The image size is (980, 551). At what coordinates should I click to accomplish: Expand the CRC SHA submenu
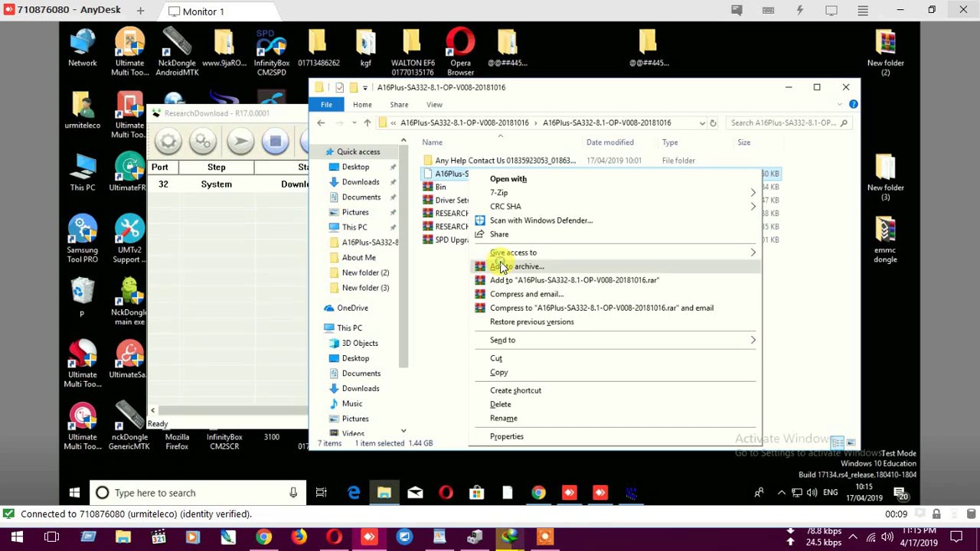coord(614,207)
